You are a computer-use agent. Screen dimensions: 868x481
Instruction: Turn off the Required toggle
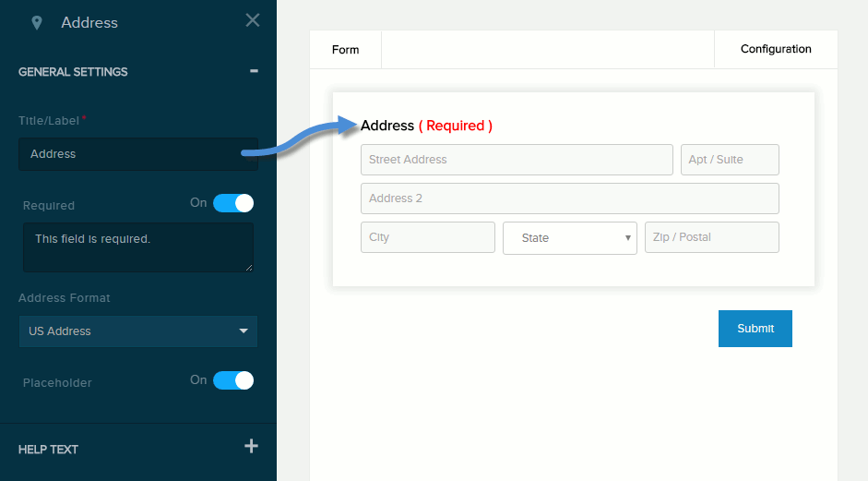pos(232,203)
